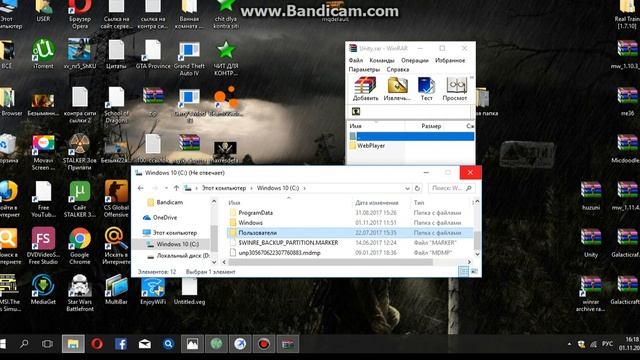Click the up-one-level icon in WinRAR
Image resolution: width=640 pixels, height=360 pixels.
coord(356,111)
